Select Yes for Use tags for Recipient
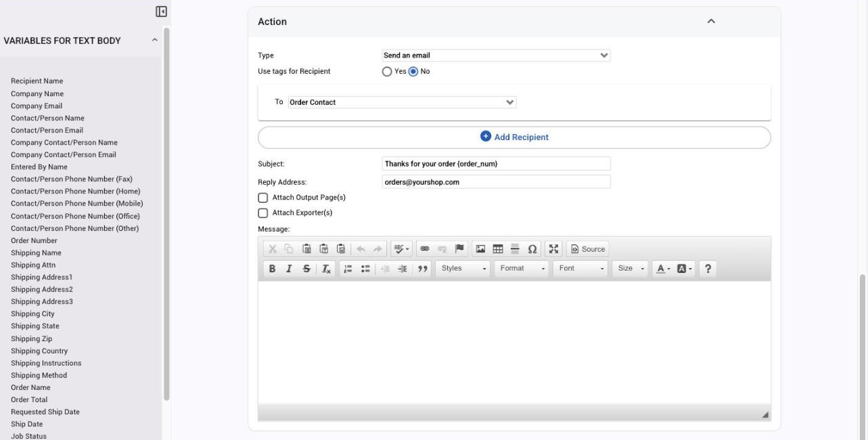The width and height of the screenshot is (868, 440). point(387,72)
